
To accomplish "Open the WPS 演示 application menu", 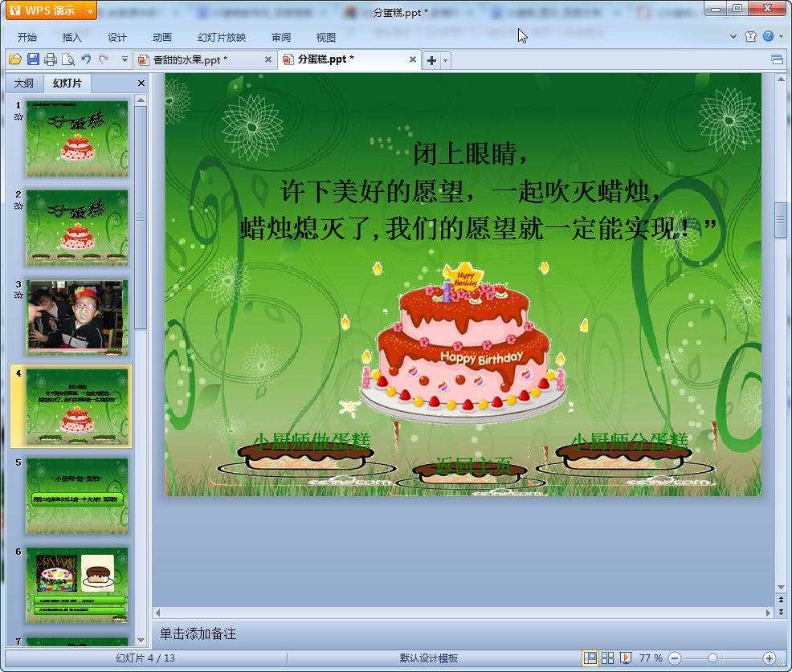I will [x=44, y=10].
